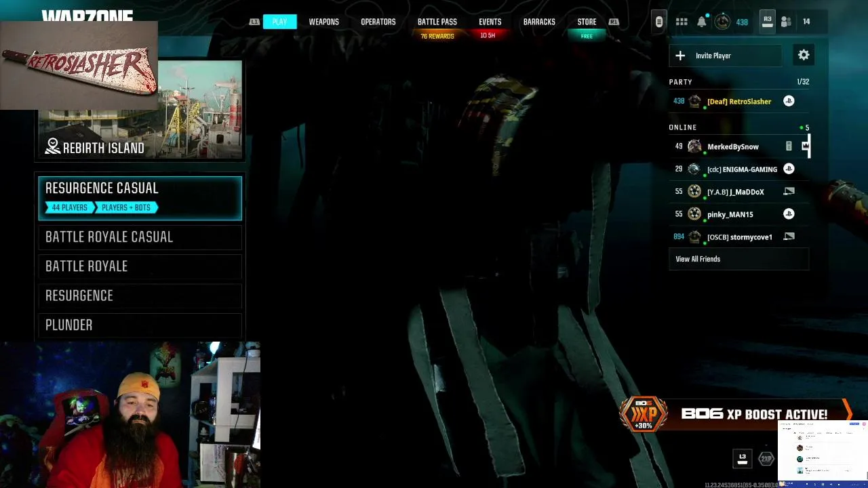Screen dimensions: 868x488
Task: Choose Resurgence mode
Action: [x=140, y=296]
